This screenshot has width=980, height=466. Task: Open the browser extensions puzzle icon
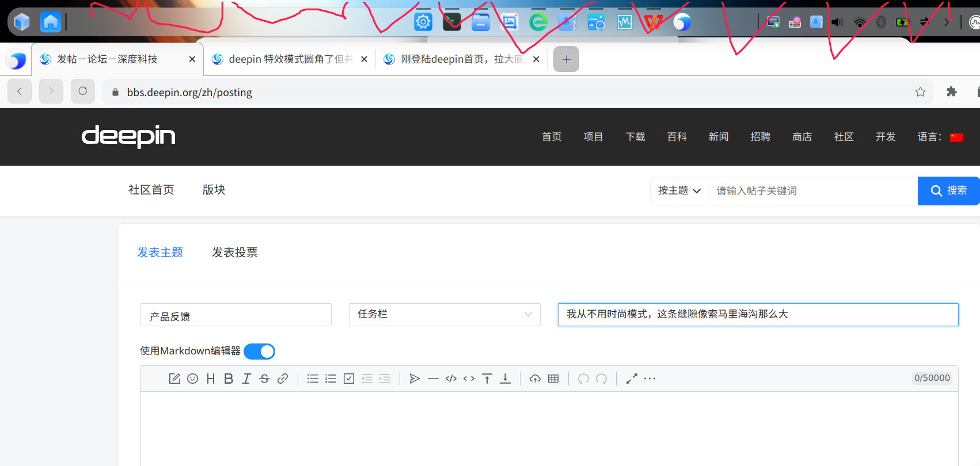pyautogui.click(x=952, y=92)
